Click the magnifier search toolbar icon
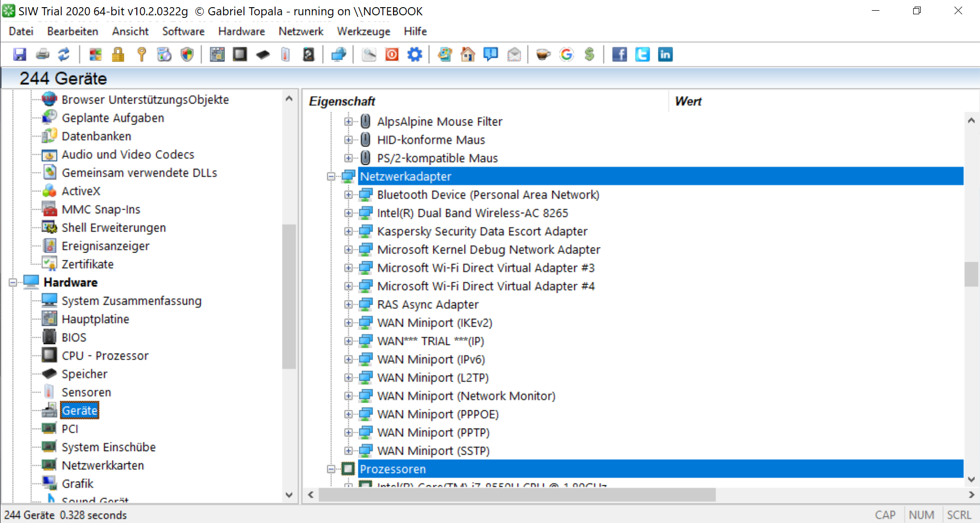 (369, 55)
